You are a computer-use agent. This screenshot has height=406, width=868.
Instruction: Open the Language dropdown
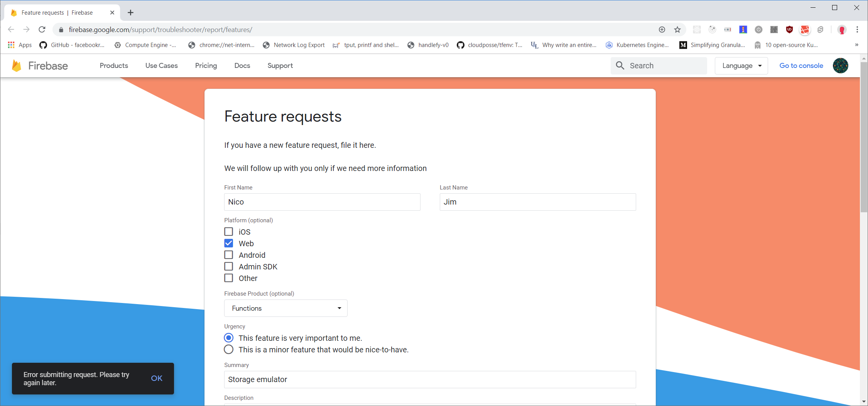point(741,66)
